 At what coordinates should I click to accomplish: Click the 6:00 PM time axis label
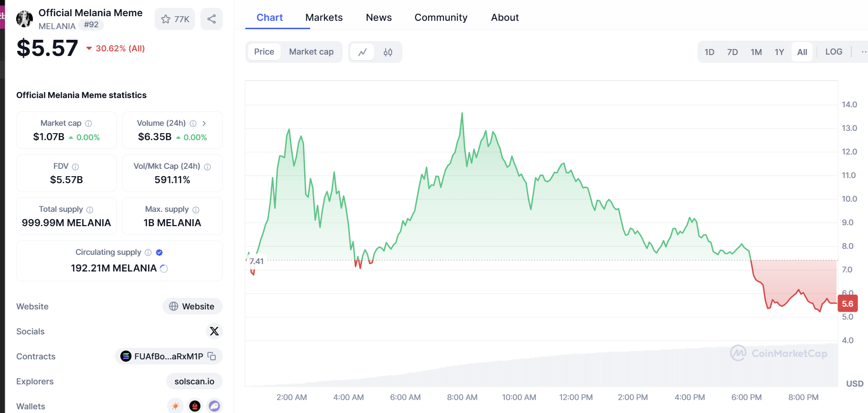[x=746, y=397]
